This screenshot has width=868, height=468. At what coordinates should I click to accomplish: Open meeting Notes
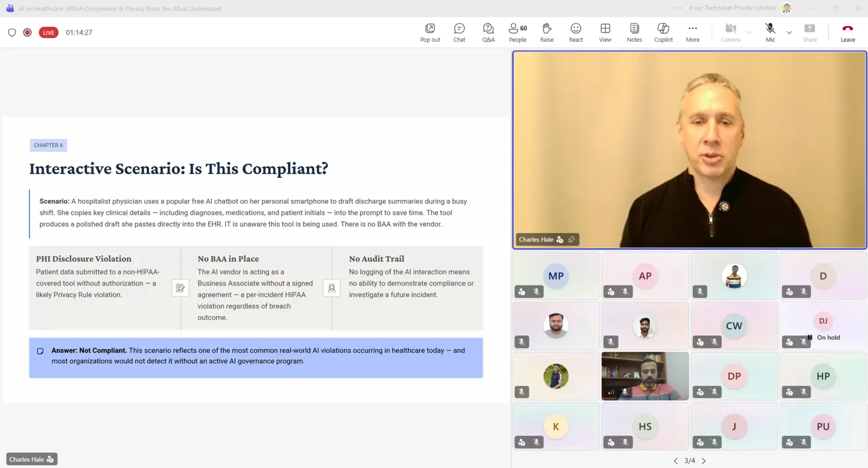click(x=634, y=32)
